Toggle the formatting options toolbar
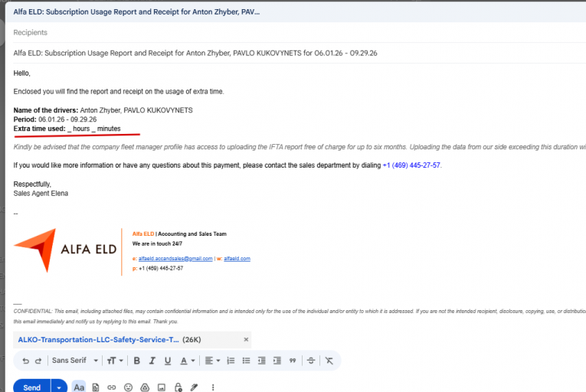The width and height of the screenshot is (586, 392). click(x=79, y=387)
